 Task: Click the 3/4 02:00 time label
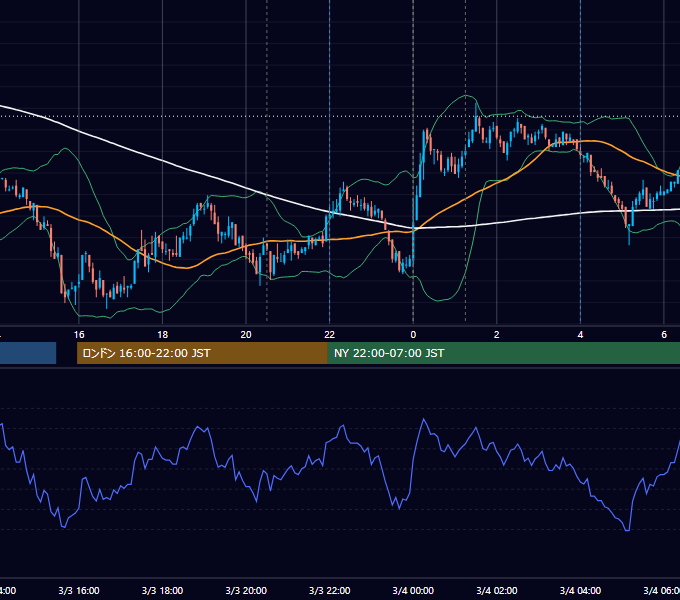tap(497, 590)
